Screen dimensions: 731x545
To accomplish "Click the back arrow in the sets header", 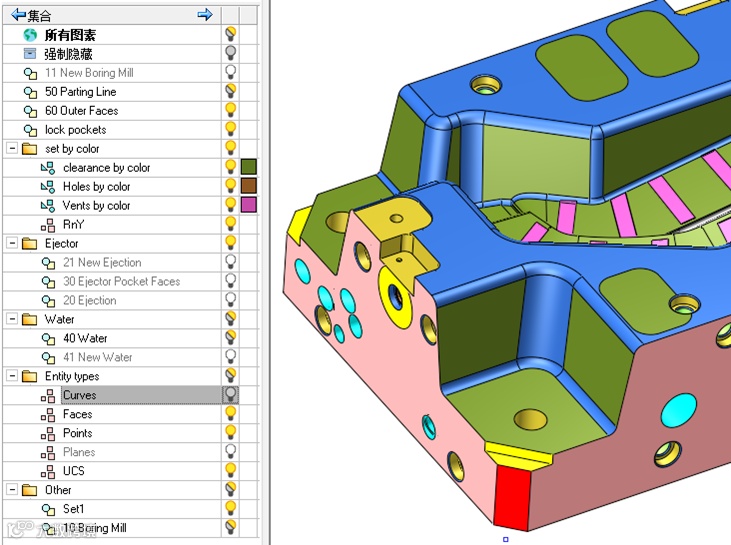I will tap(18, 15).
